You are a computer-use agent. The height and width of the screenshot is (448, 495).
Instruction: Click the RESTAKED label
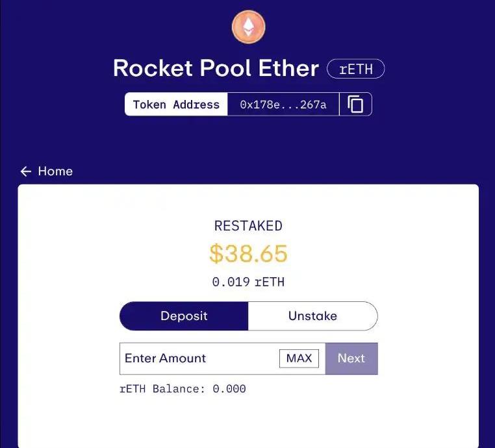point(248,226)
